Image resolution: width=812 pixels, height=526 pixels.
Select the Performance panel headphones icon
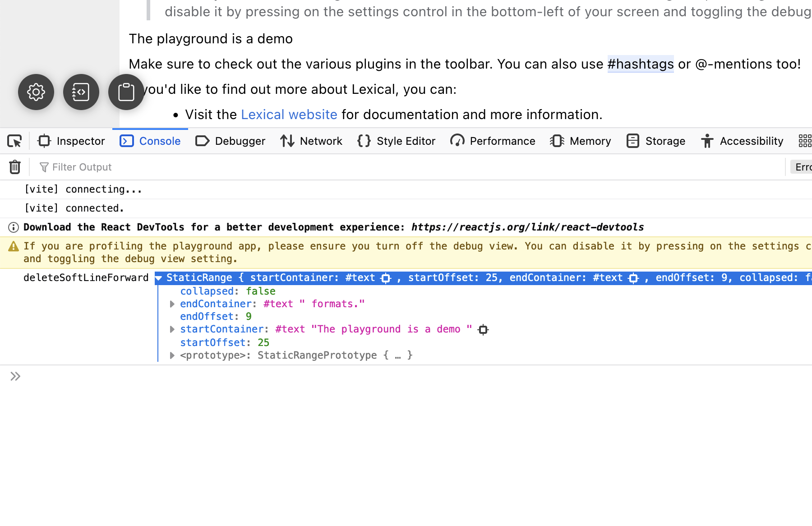point(457,141)
